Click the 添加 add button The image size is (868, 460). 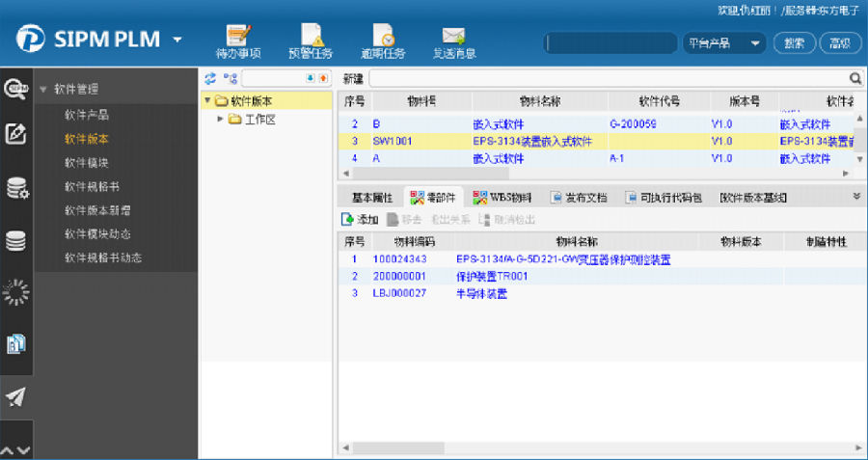(x=361, y=220)
